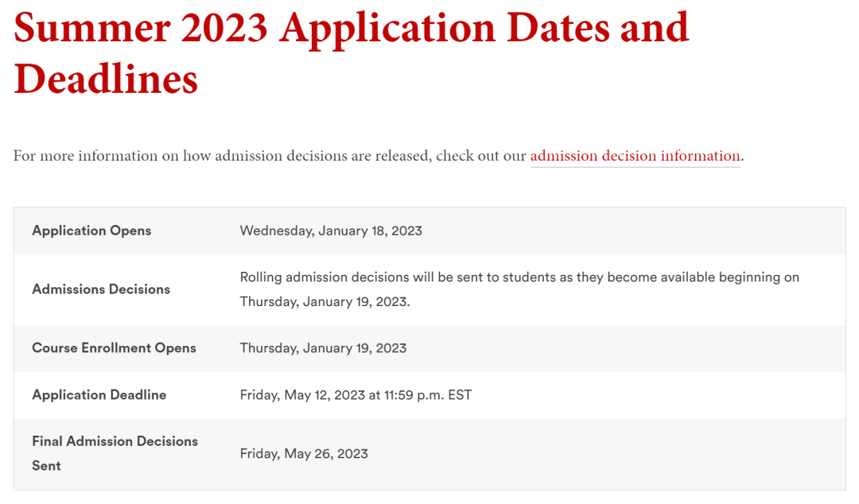Click the Wednesday, January 18, 2023 date

331,231
